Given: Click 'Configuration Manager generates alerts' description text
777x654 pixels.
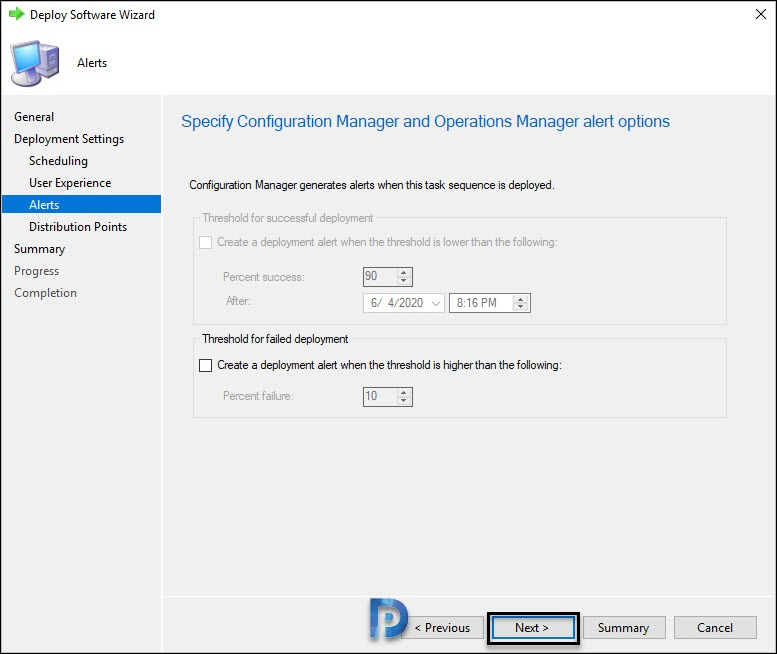Looking at the screenshot, I should tap(372, 185).
